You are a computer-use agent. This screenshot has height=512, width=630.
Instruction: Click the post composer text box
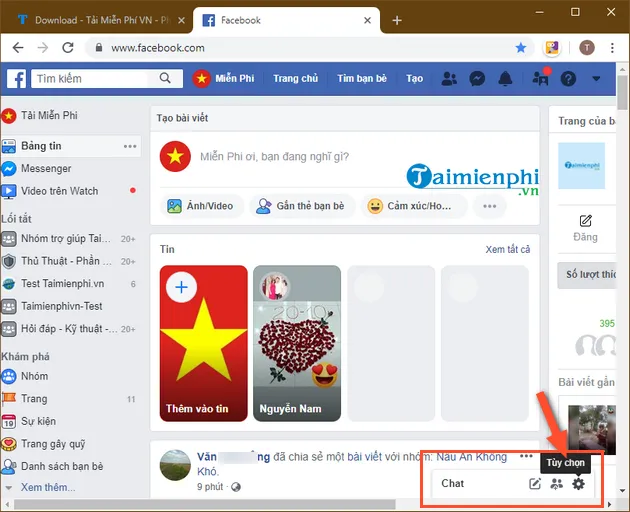pyautogui.click(x=274, y=156)
